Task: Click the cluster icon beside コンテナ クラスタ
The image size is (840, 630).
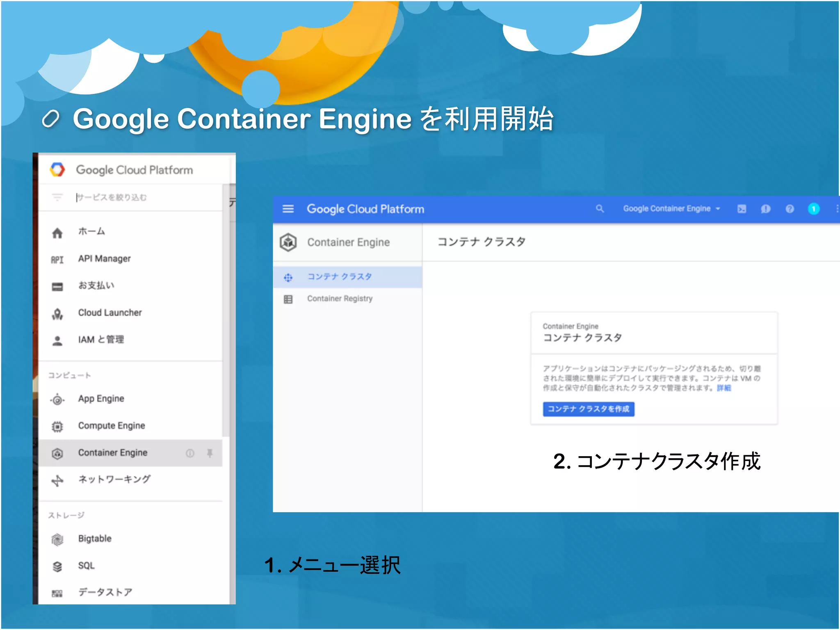Action: (x=288, y=278)
